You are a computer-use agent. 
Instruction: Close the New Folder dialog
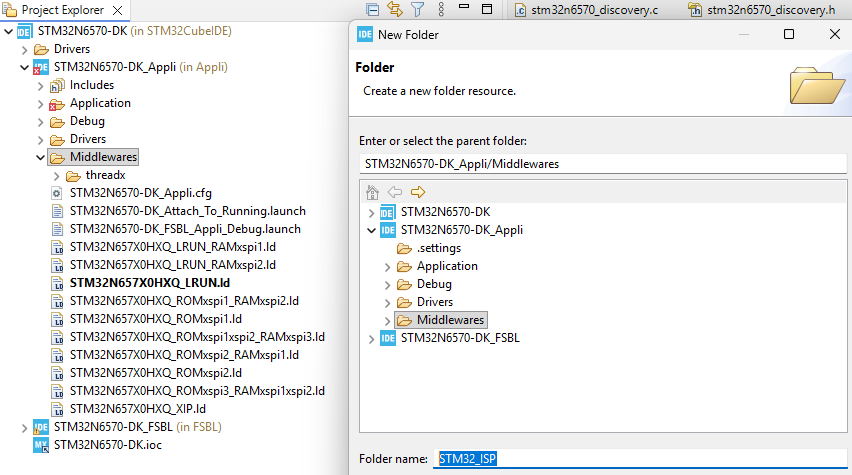pos(835,34)
